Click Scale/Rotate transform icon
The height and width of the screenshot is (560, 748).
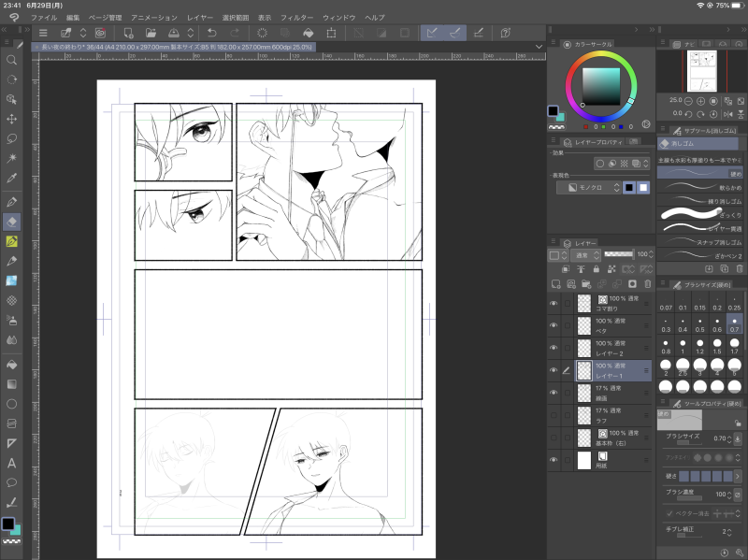pos(331,33)
